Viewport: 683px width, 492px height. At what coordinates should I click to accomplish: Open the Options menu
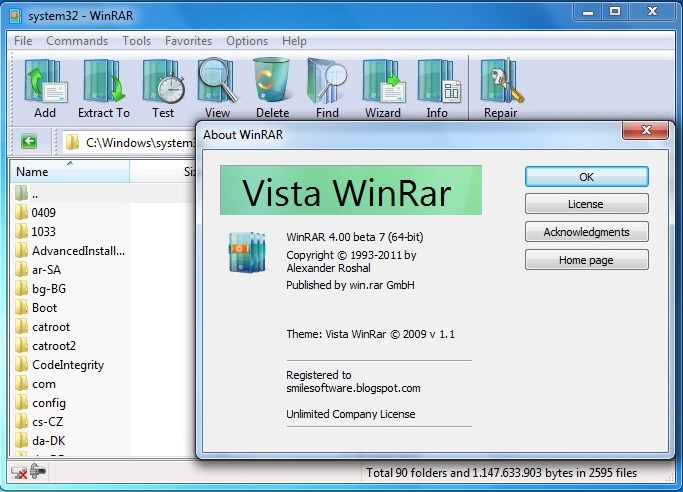coord(247,41)
